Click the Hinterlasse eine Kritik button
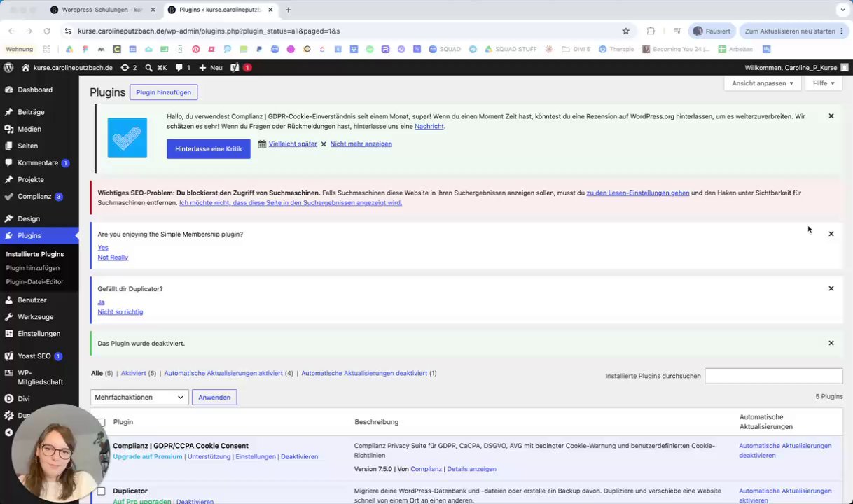The width and height of the screenshot is (853, 504). [209, 148]
